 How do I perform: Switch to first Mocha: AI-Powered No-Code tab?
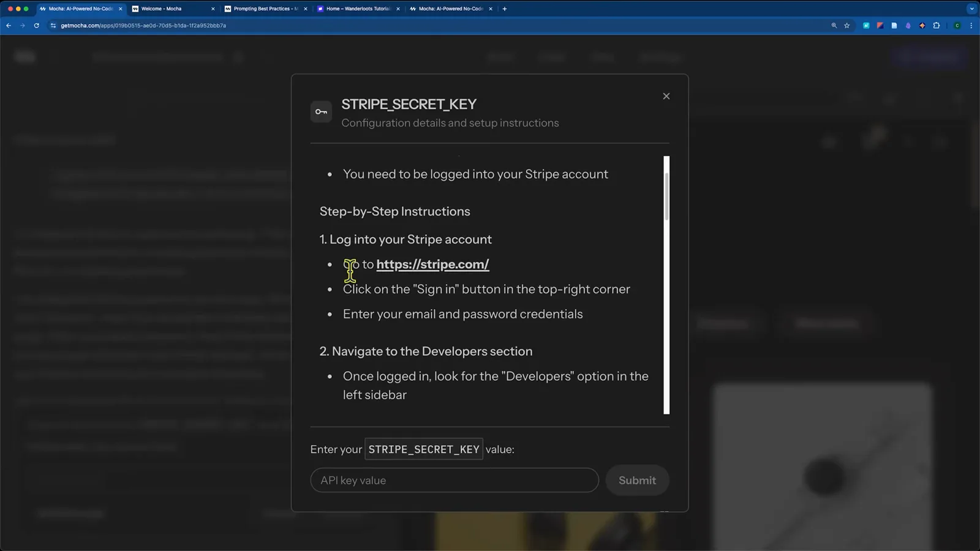pyautogui.click(x=80, y=9)
